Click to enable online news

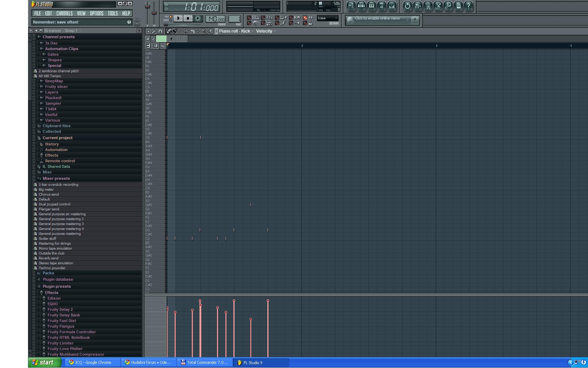point(377,19)
